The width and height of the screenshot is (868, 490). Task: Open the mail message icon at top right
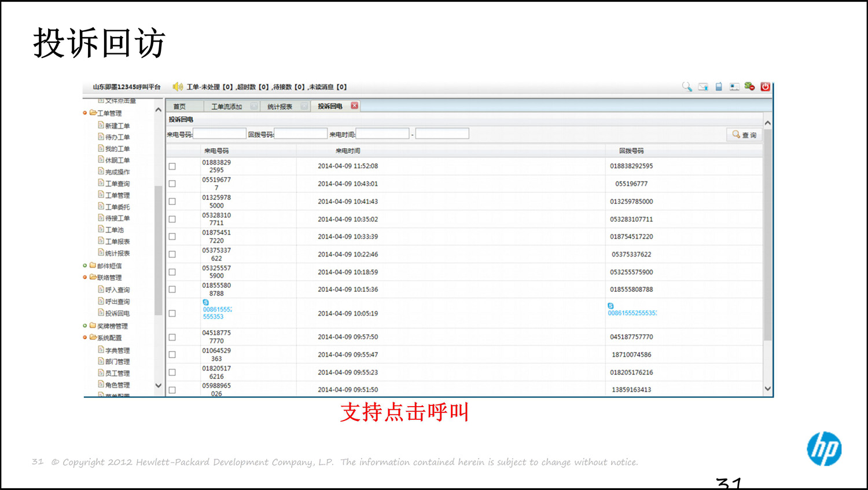(x=703, y=86)
